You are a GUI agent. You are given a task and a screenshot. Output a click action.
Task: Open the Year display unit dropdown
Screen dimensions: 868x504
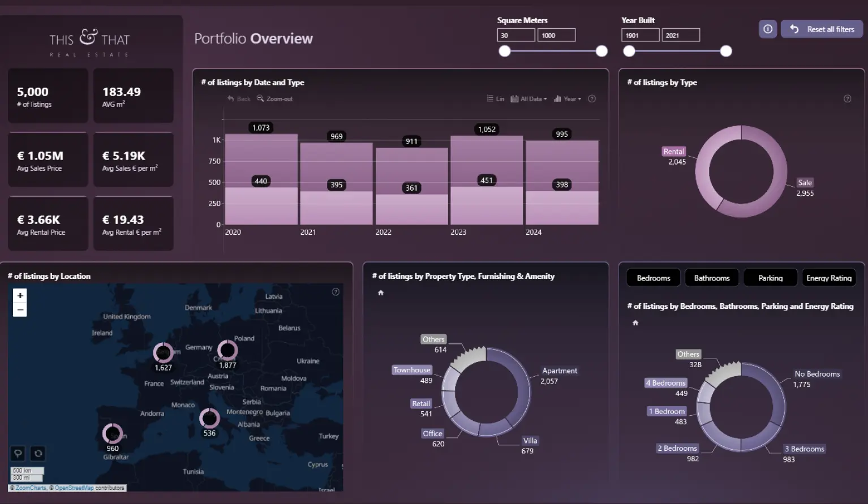pyautogui.click(x=568, y=99)
